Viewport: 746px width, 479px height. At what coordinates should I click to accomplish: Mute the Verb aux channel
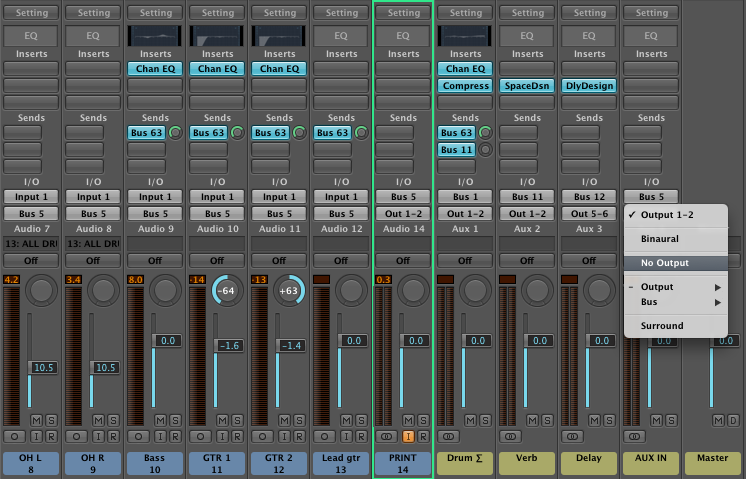click(x=532, y=420)
